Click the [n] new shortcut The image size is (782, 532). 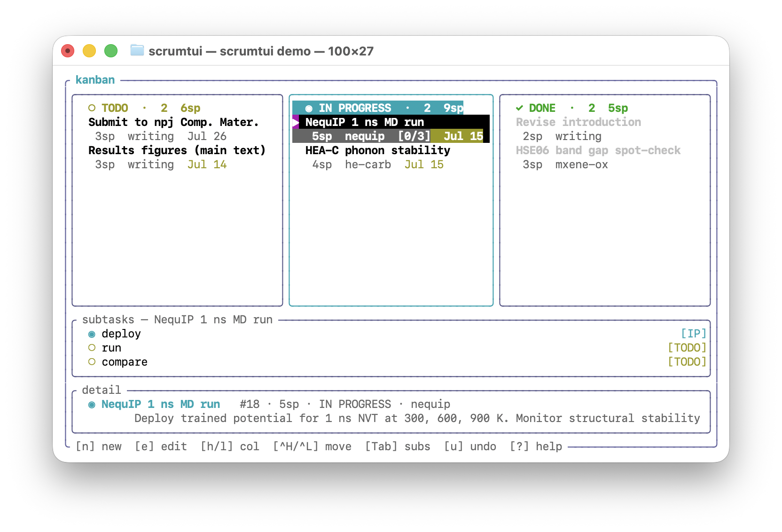click(x=99, y=446)
